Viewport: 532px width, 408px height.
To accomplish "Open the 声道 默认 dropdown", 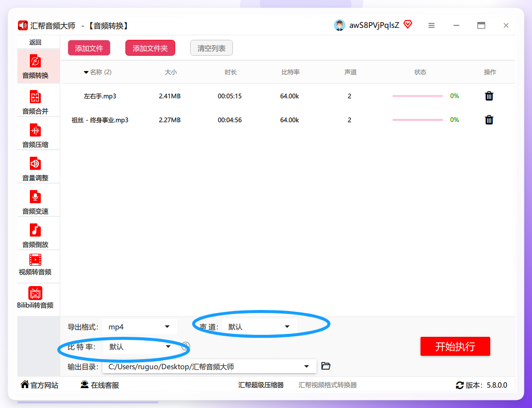I will click(x=260, y=326).
